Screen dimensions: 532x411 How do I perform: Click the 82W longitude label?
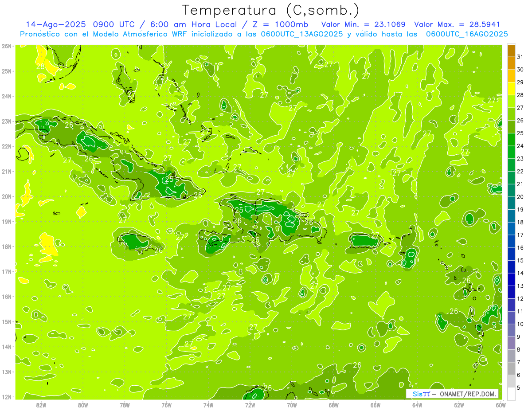41,405
